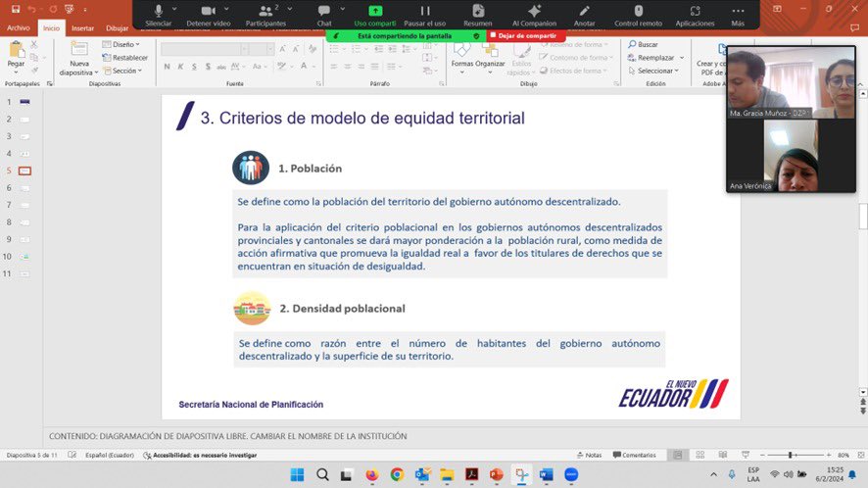Toggle strikethrough abc formatting
Viewport: 868px width, 488px height.
tap(221, 67)
